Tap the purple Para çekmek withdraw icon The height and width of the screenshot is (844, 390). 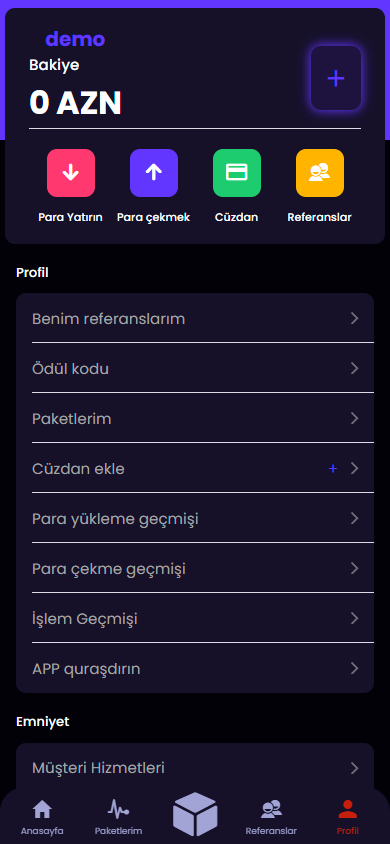coord(154,173)
